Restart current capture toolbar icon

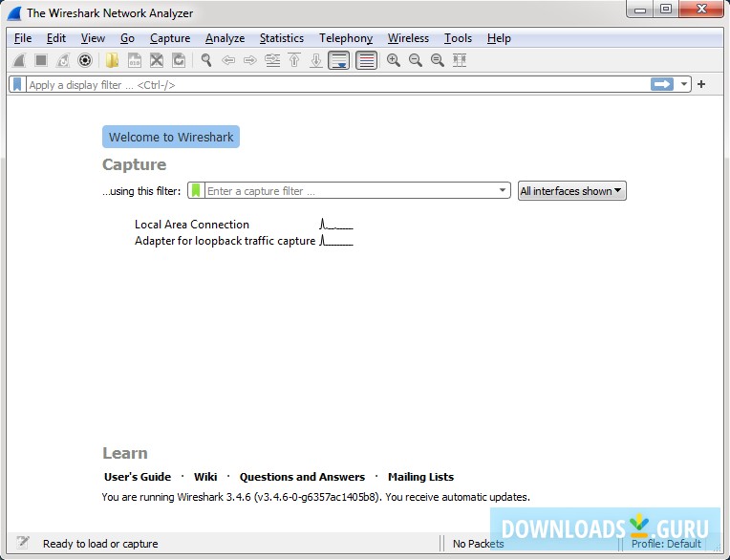(x=63, y=60)
